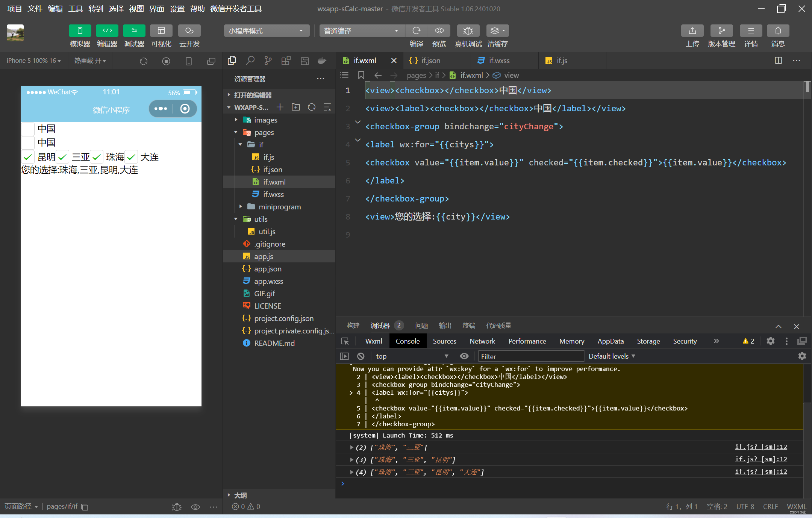Collapse all folders in explorer
Image resolution: width=812 pixels, height=518 pixels.
click(327, 107)
